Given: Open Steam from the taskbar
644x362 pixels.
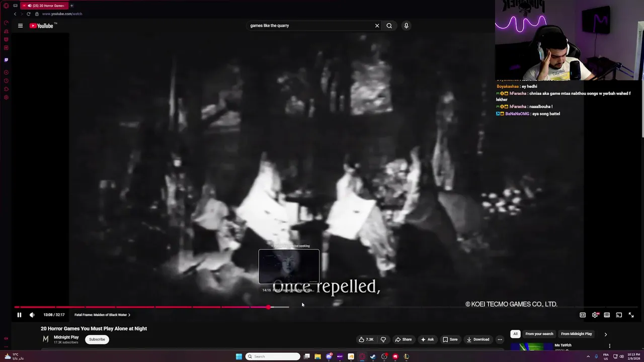Looking at the screenshot, I should coord(373,356).
